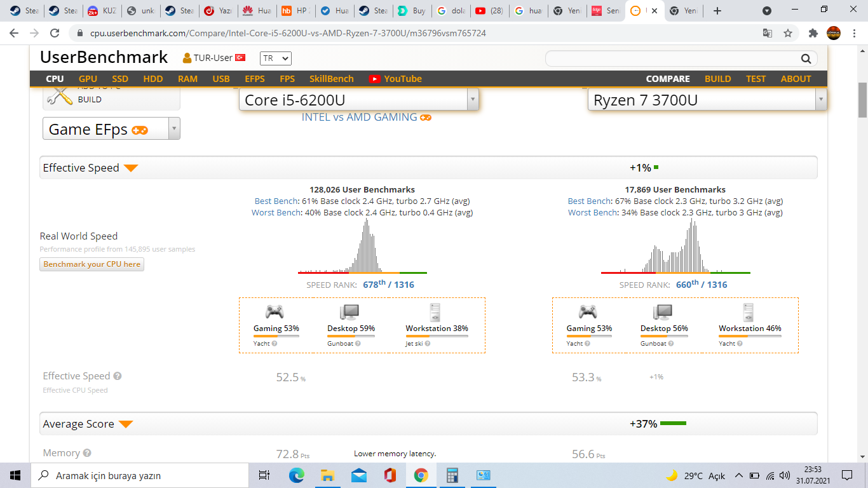Click the 128,026 User Benchmarks text
868x488 pixels.
(362, 189)
